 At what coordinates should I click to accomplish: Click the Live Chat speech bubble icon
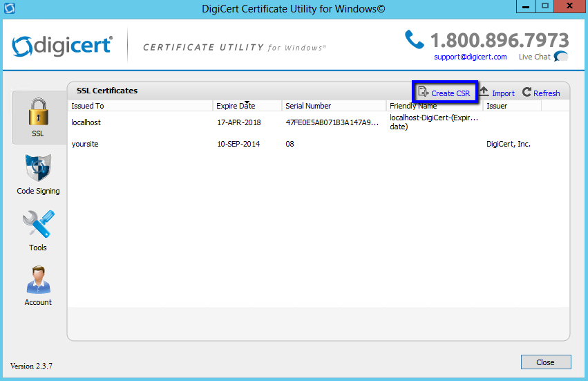pyautogui.click(x=561, y=57)
